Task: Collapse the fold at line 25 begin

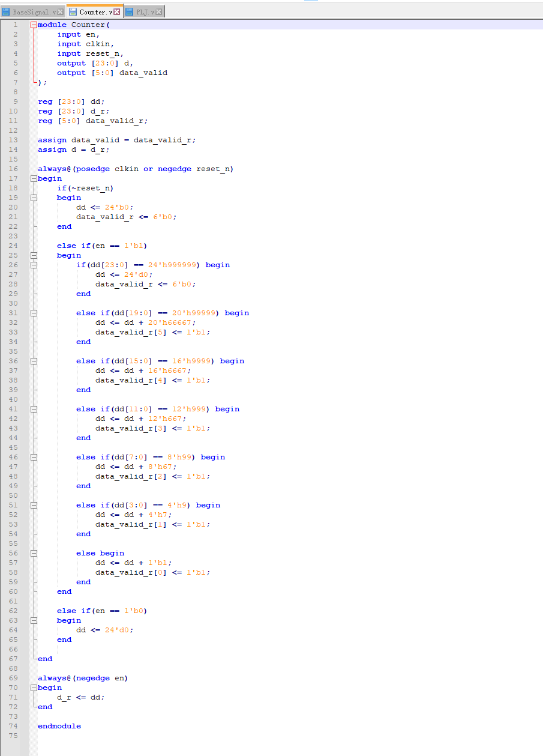Action: (x=34, y=255)
